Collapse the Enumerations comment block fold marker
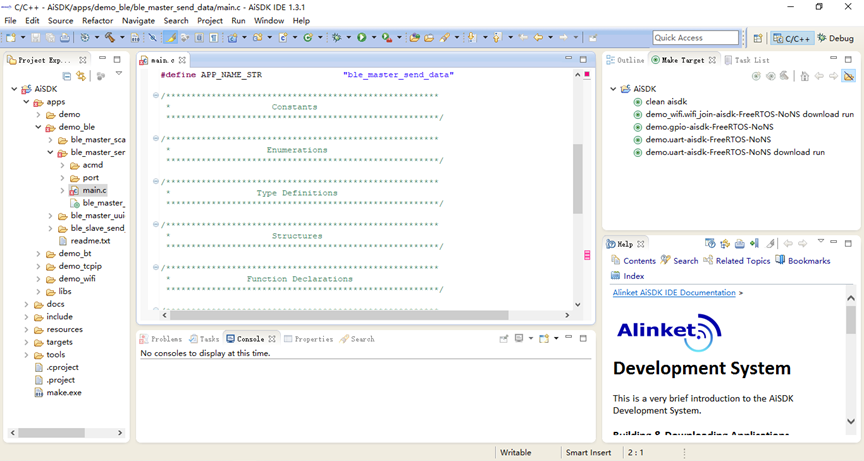 pos(156,138)
